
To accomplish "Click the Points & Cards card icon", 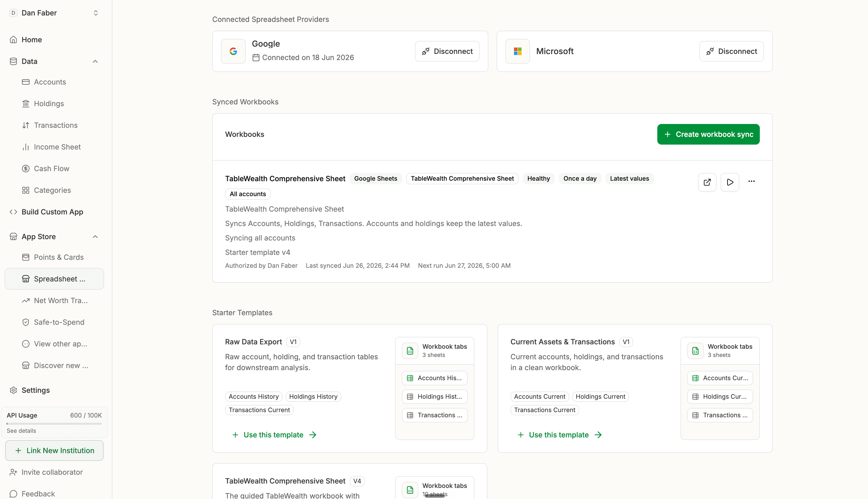I will coord(26,257).
